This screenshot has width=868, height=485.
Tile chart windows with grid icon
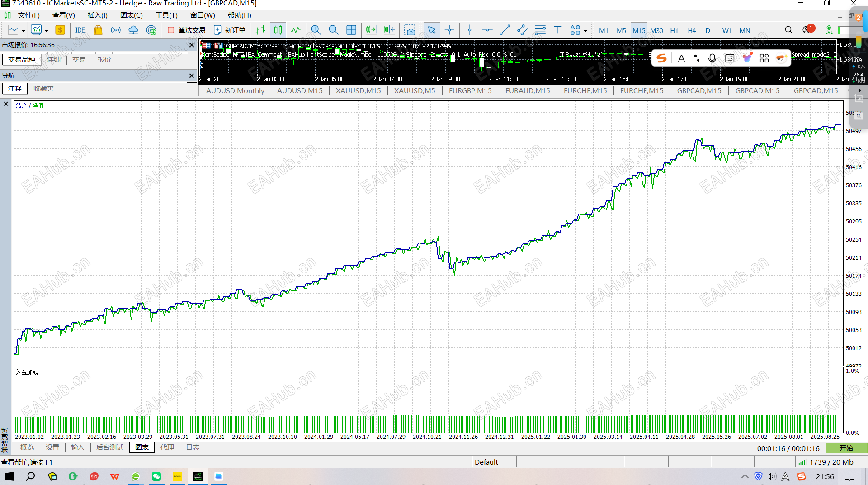coord(351,30)
